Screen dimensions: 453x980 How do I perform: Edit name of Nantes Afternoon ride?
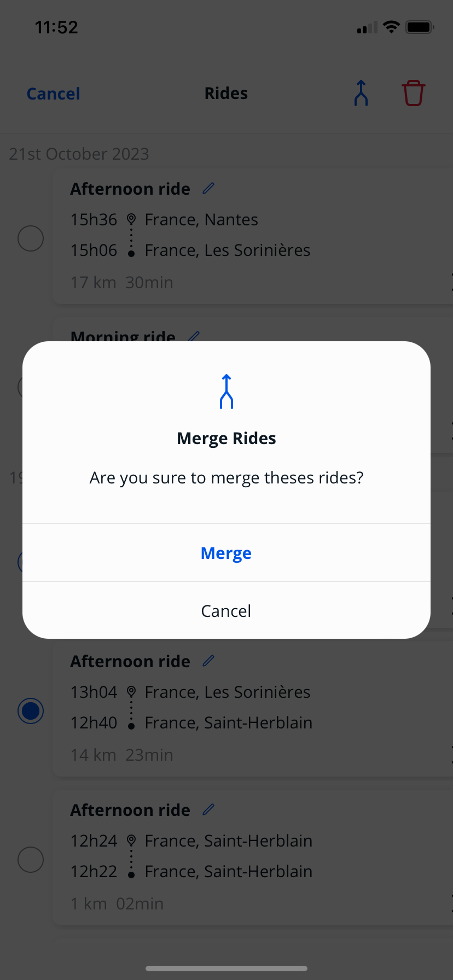[208, 189]
